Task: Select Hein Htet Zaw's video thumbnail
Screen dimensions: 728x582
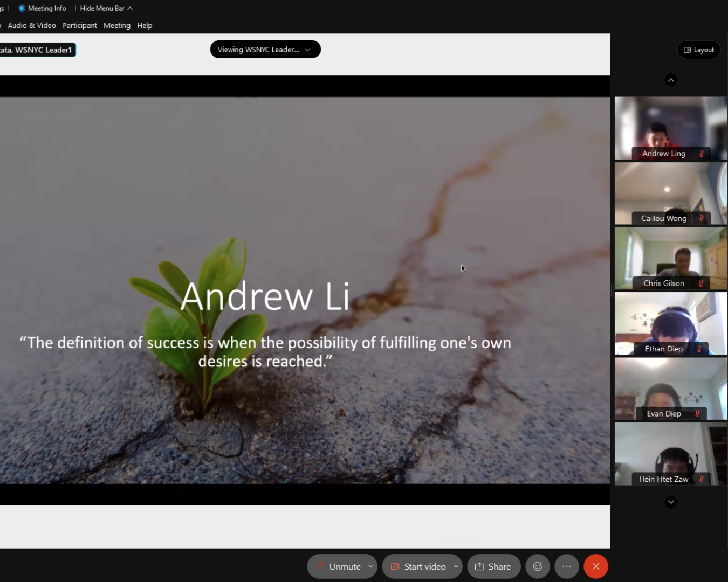Action: [671, 454]
